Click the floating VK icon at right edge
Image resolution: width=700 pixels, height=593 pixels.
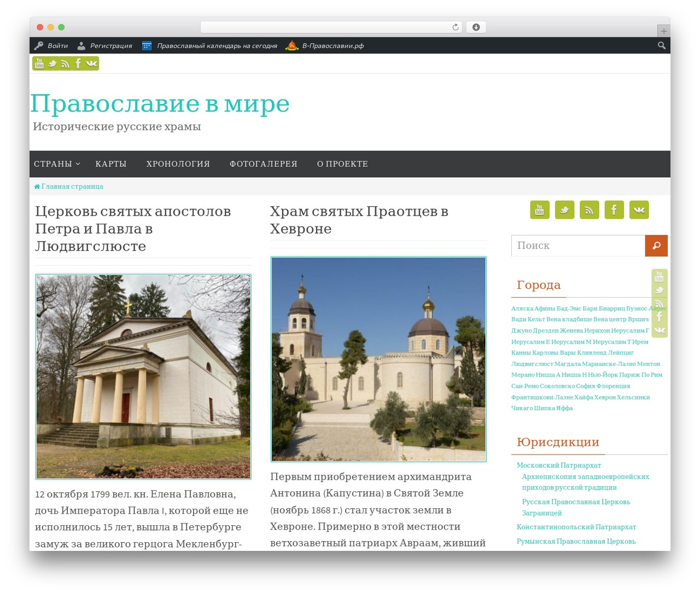[x=660, y=330]
